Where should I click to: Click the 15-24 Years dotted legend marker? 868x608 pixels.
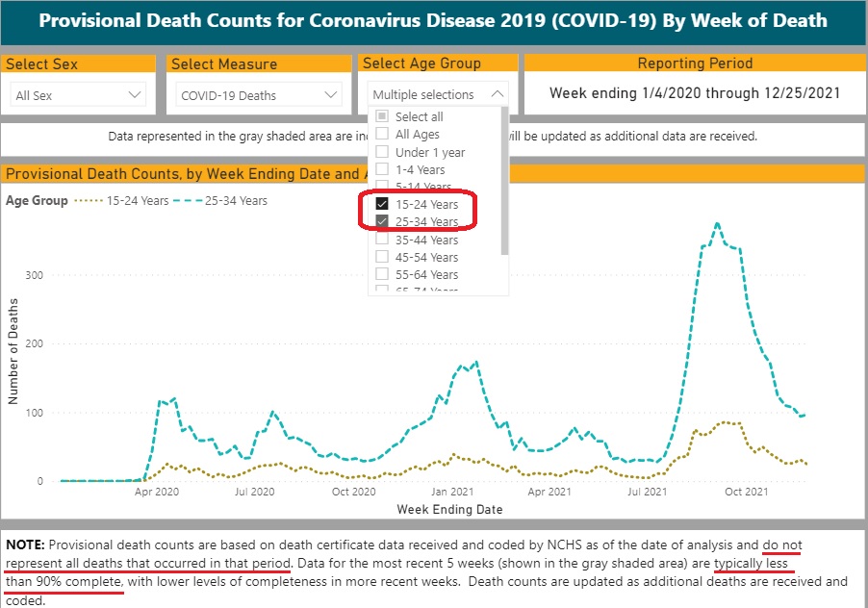coord(89,201)
